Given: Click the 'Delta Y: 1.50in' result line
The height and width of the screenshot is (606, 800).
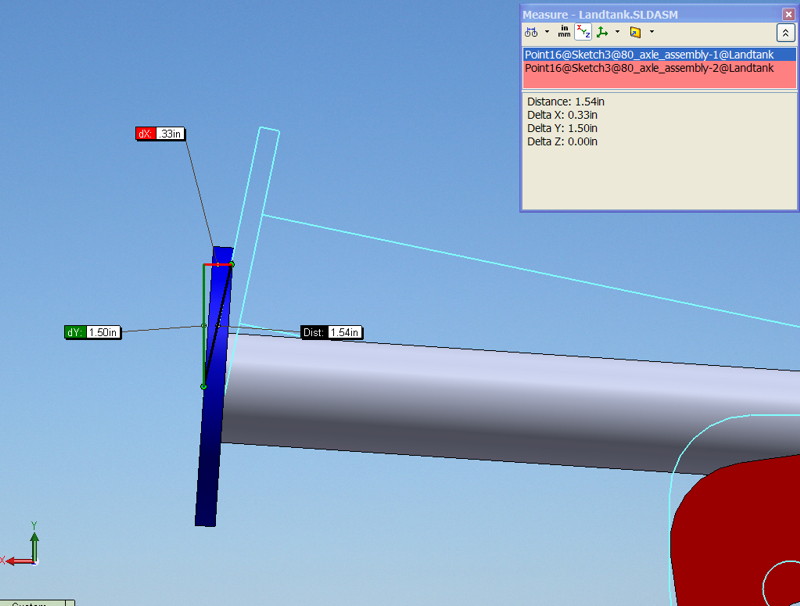Looking at the screenshot, I should 562,128.
